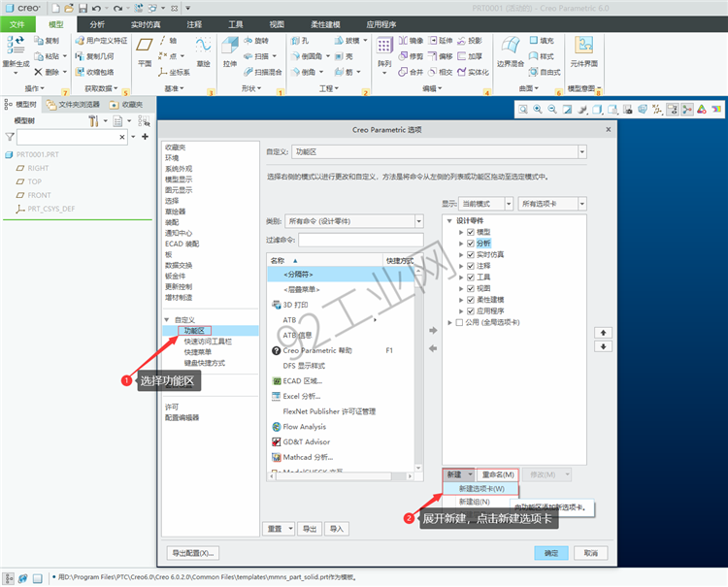The image size is (728, 587).
Task: Click the 壳 shell tool
Action: tap(344, 56)
